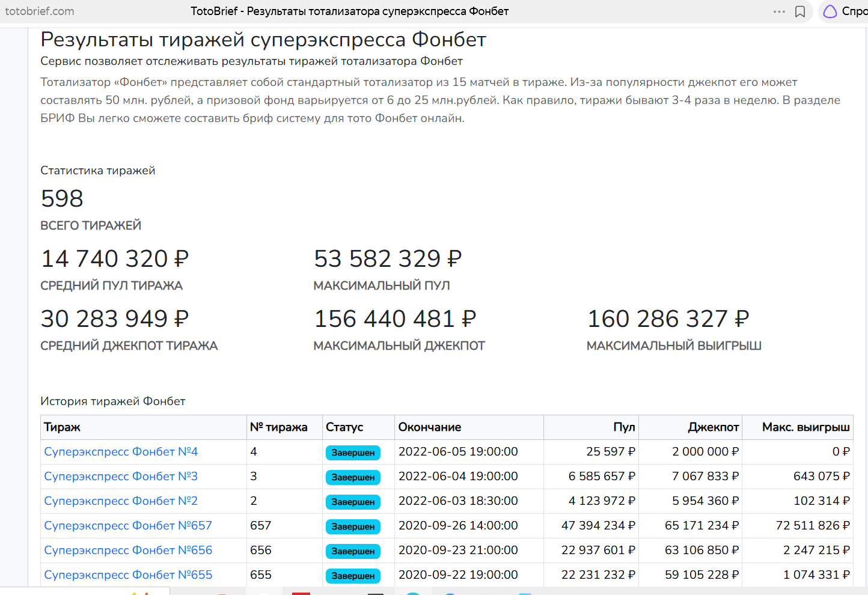The height and width of the screenshot is (595, 868).
Task: Click max win value 2 247 215 ₽
Action: click(x=816, y=550)
